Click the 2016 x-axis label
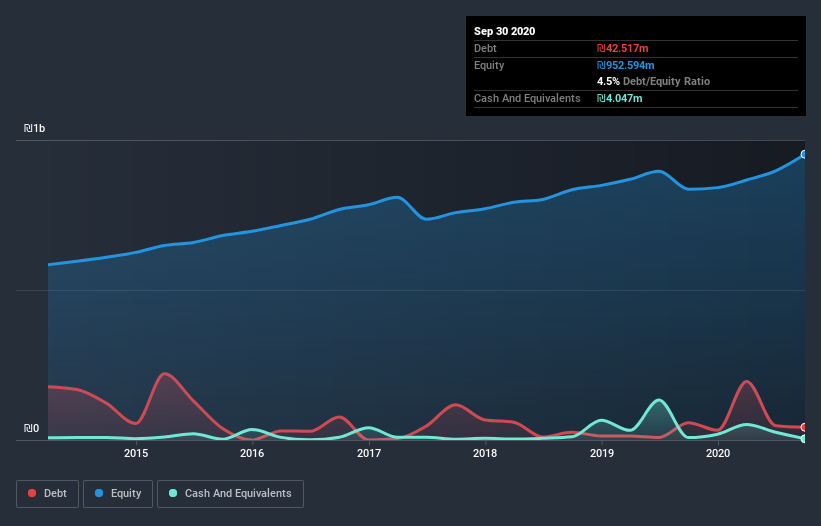Image resolution: width=821 pixels, height=526 pixels. tap(252, 453)
